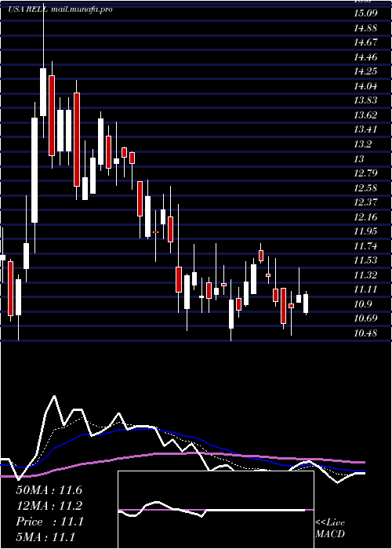This screenshot has height=549, width=392.
Task: Select the 14.04 price axis label
Action: pos(366,86)
